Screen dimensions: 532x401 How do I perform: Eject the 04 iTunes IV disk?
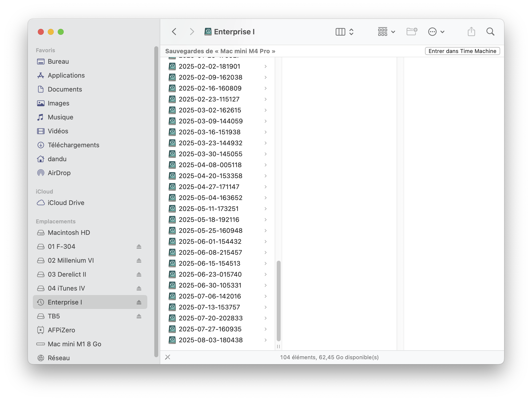[x=139, y=288]
